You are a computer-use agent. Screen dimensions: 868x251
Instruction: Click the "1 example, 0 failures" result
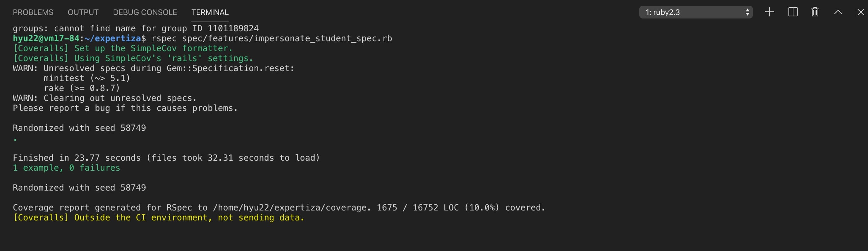[x=66, y=168]
